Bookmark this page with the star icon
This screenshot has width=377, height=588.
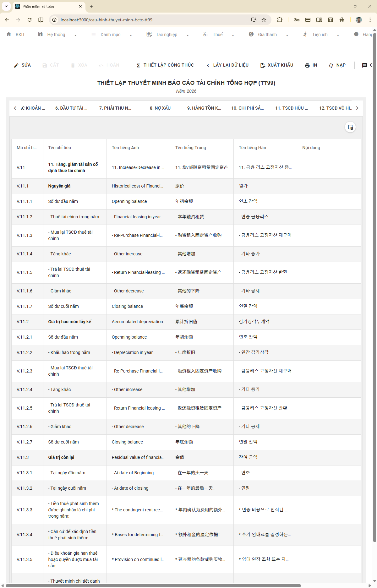[264, 20]
